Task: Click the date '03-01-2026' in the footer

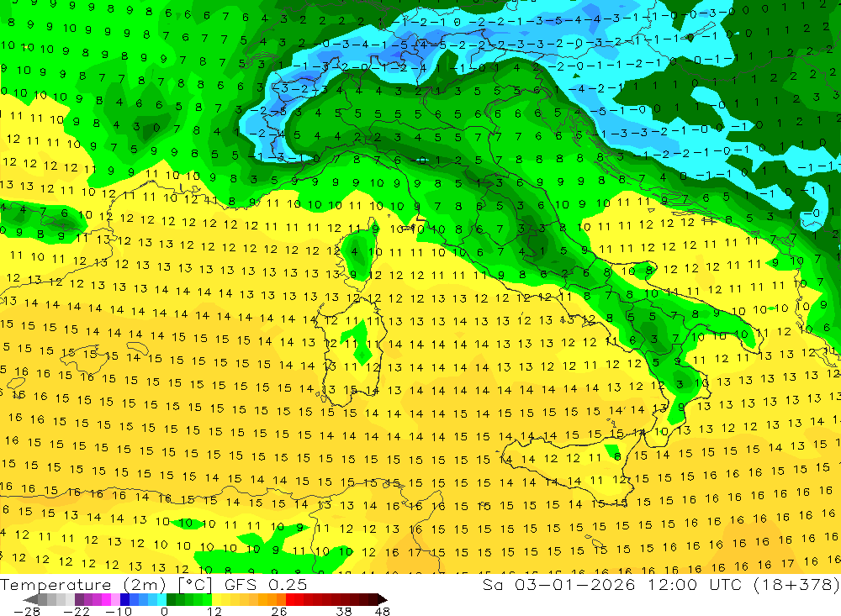Action: 574,585
